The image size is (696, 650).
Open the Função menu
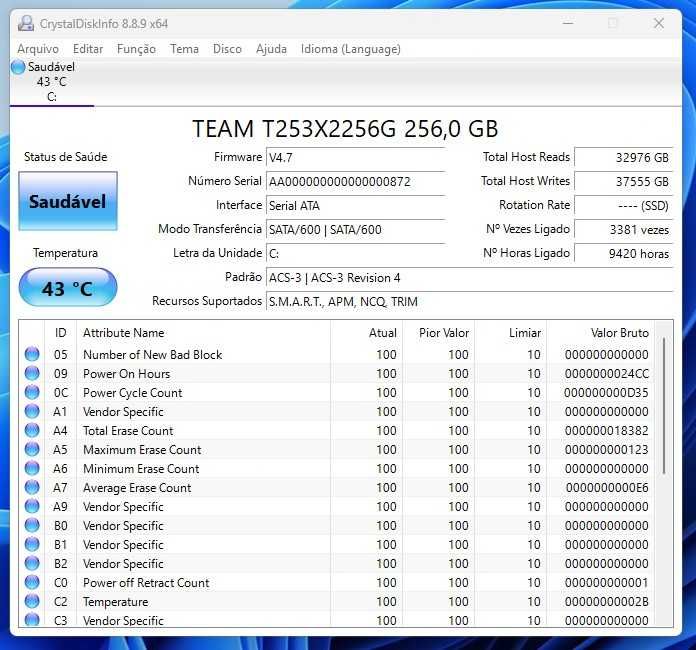tap(136, 49)
